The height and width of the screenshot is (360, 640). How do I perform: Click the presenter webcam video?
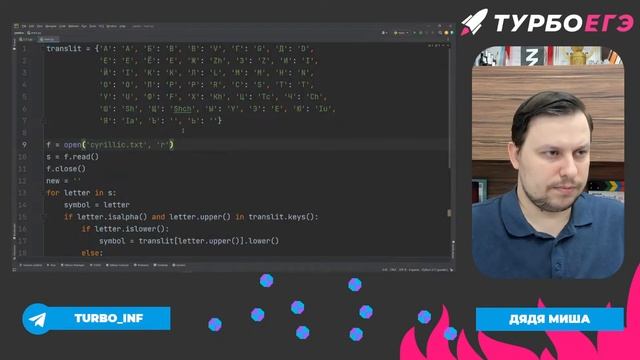(548, 162)
